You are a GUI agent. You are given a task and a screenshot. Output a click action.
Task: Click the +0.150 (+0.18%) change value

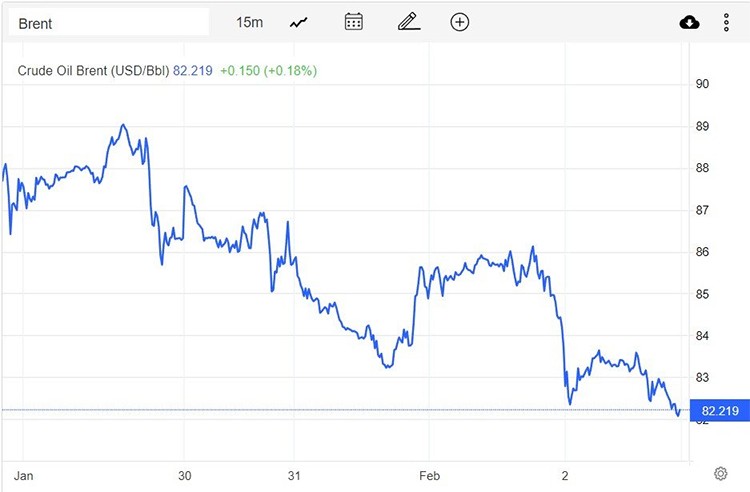[x=269, y=71]
